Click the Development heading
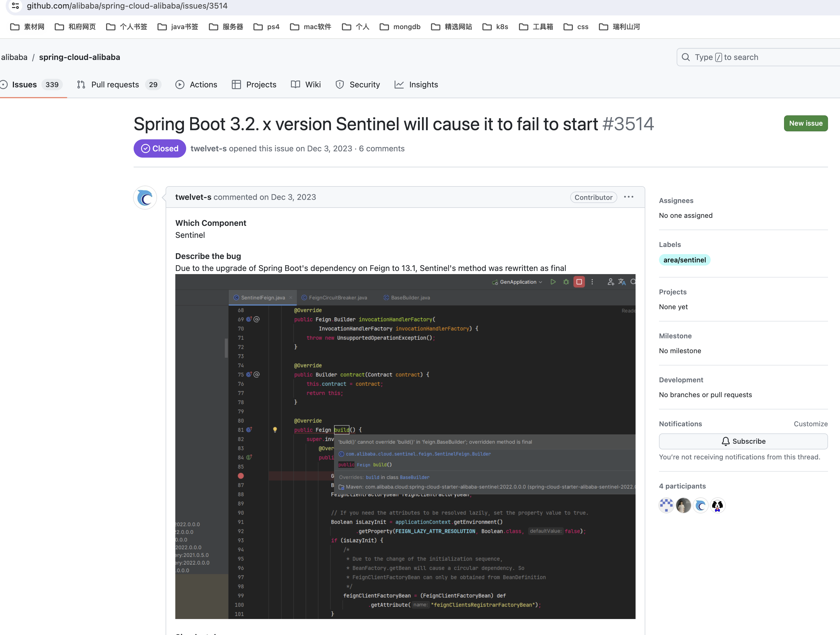The width and height of the screenshot is (840, 635). (x=681, y=380)
